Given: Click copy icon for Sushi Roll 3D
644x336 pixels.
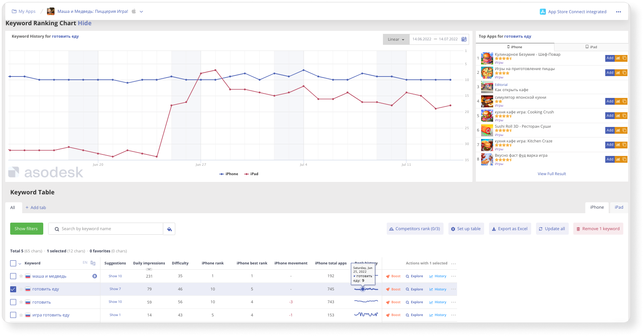Looking at the screenshot, I should pyautogui.click(x=624, y=130).
